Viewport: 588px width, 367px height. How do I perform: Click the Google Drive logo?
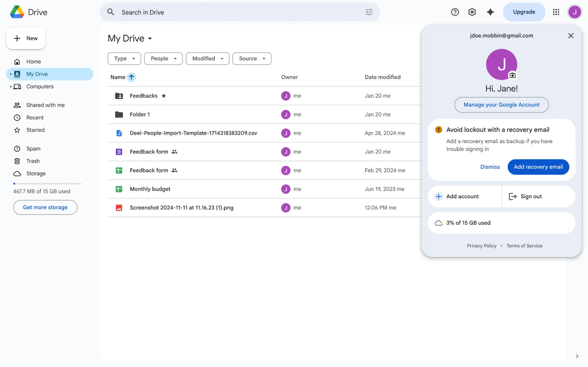pos(17,12)
